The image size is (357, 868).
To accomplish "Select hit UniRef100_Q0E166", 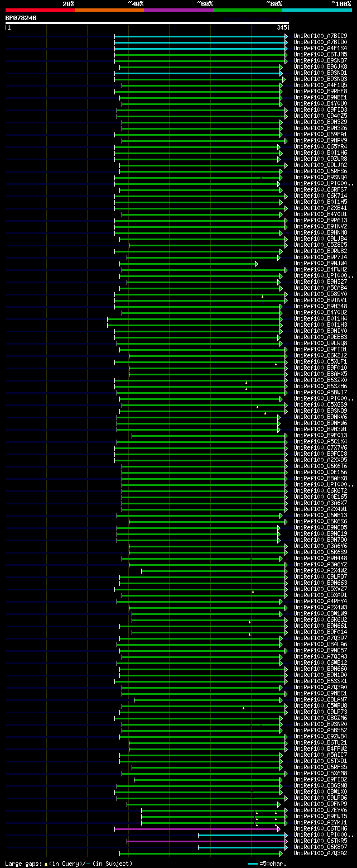I will click(x=320, y=473).
